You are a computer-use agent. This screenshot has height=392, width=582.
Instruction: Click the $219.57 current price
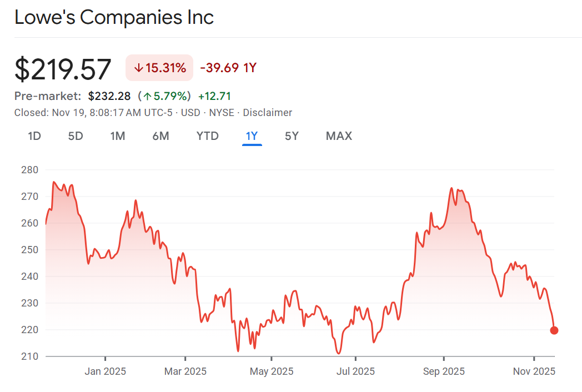point(63,69)
